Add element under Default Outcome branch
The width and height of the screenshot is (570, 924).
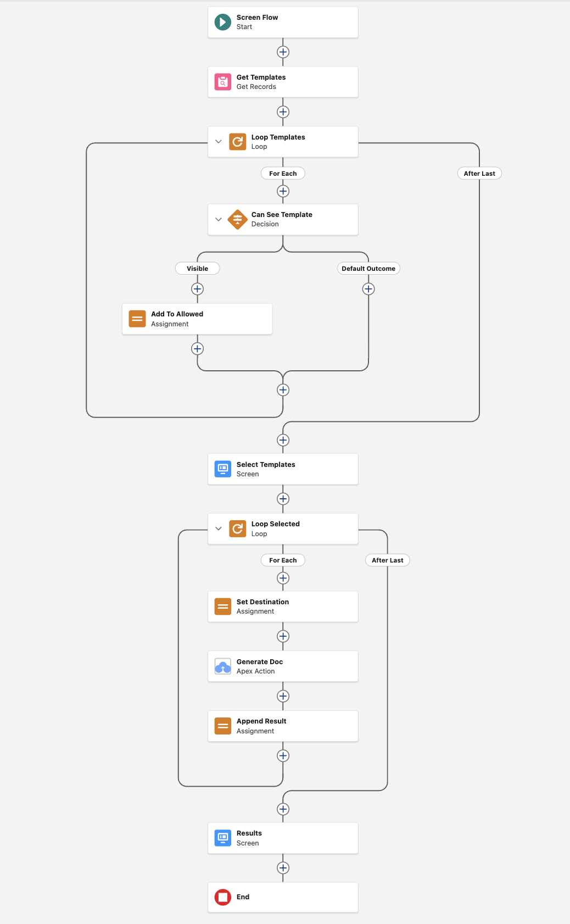(368, 289)
